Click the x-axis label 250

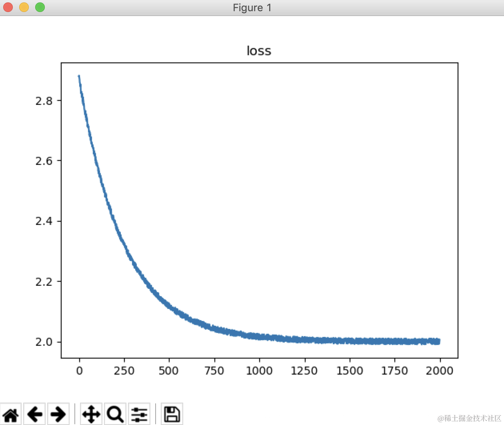click(124, 371)
